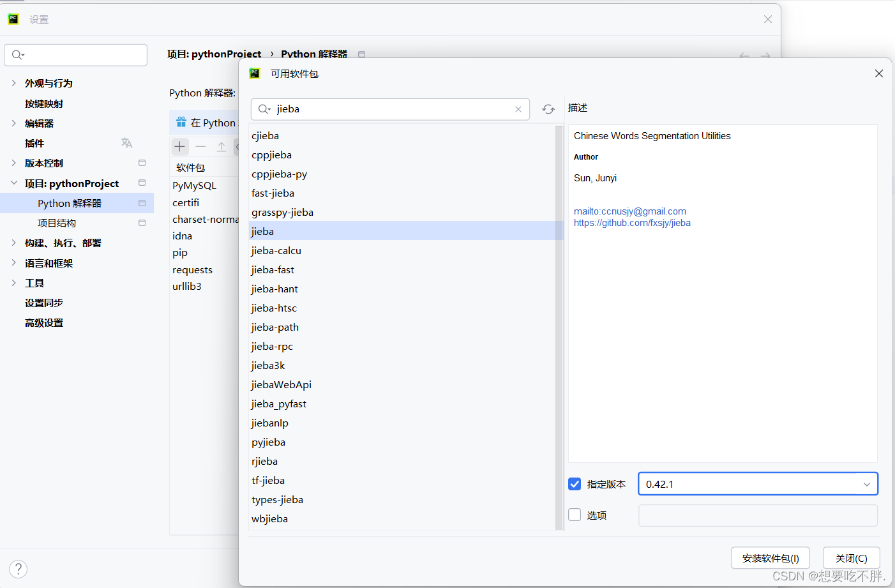This screenshot has height=588, width=895.
Task: Collapse the pythonProject settings group
Action: point(14,183)
